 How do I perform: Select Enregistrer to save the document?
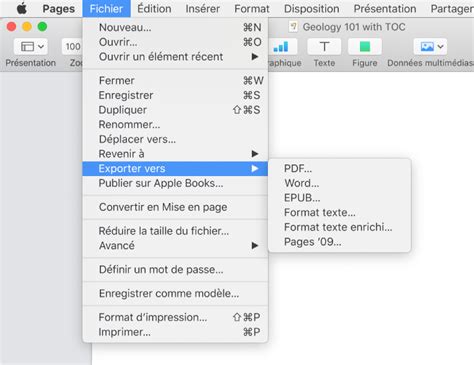(175, 95)
